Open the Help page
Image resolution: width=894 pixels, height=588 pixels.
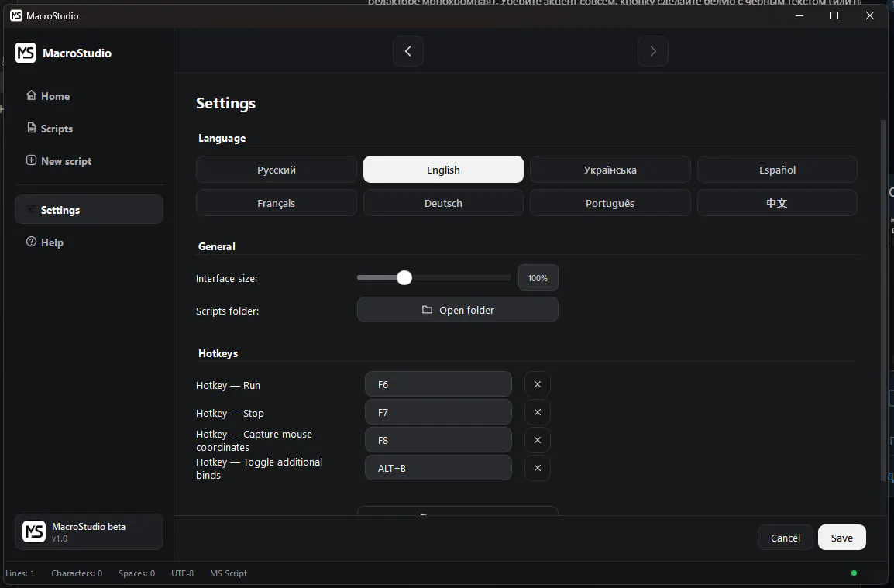44,242
